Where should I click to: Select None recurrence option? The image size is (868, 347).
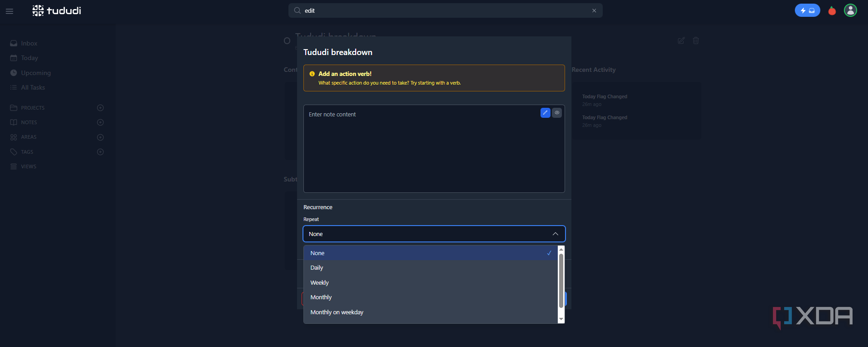(x=430, y=253)
